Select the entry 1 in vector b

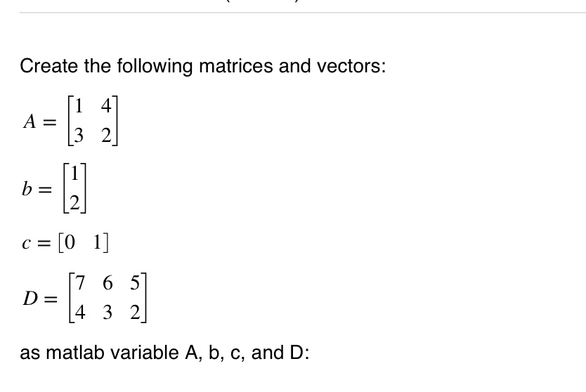(x=74, y=174)
